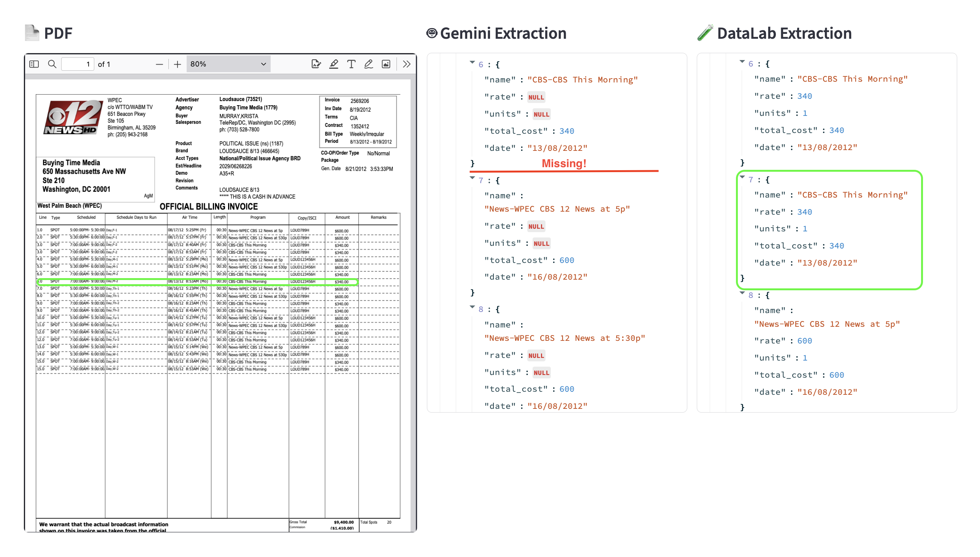Click date "13/08/2012" in Gemini item 6
The height and width of the screenshot is (557, 980).
point(557,148)
